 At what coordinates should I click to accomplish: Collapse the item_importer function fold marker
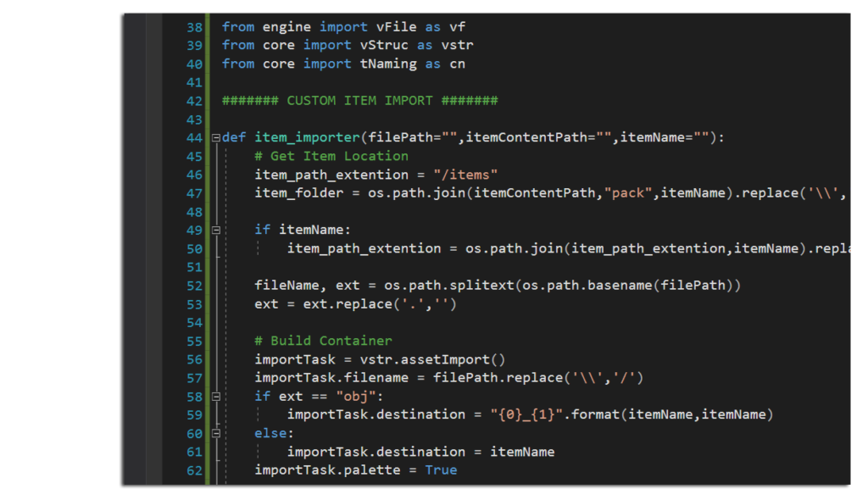click(215, 136)
